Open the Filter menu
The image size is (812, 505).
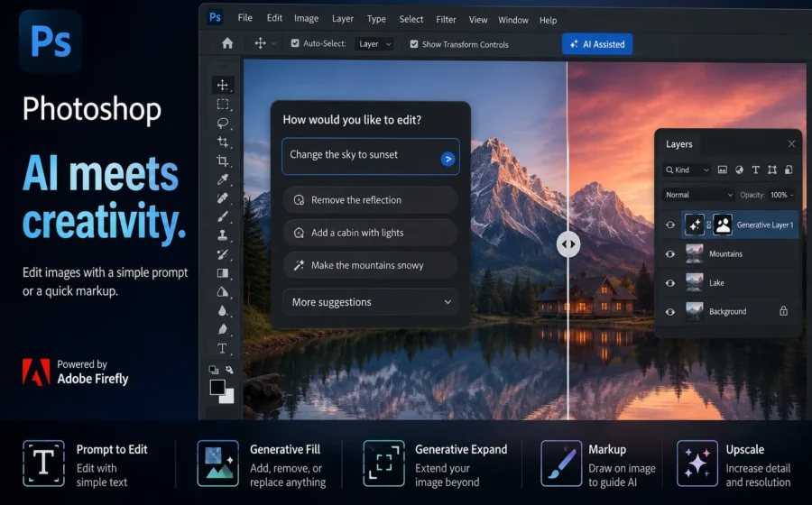(446, 20)
